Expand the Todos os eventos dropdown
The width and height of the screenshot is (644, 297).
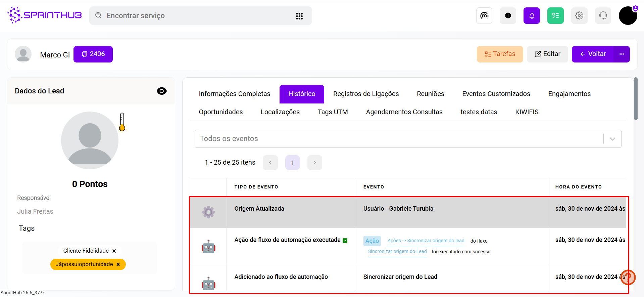(612, 139)
